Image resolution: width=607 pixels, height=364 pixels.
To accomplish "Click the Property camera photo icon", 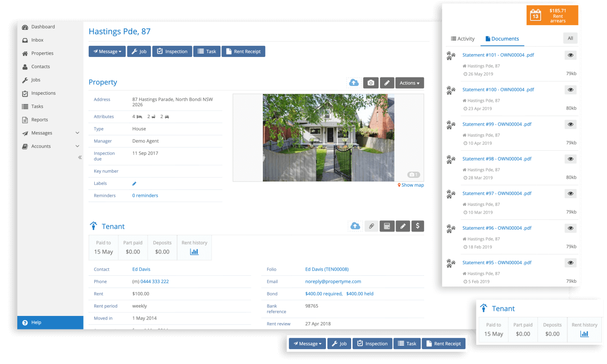I will (x=371, y=83).
